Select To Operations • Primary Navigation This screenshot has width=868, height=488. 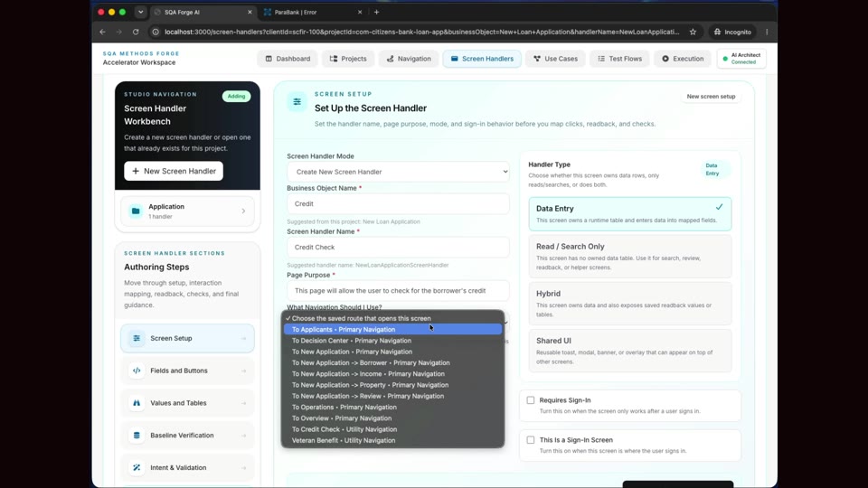[392, 407]
